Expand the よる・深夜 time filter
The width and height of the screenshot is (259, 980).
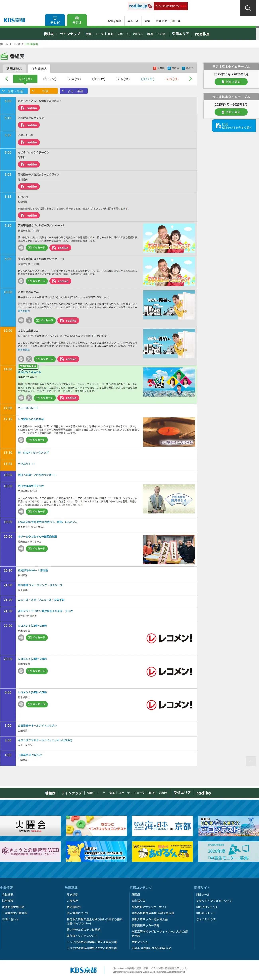[74, 91]
